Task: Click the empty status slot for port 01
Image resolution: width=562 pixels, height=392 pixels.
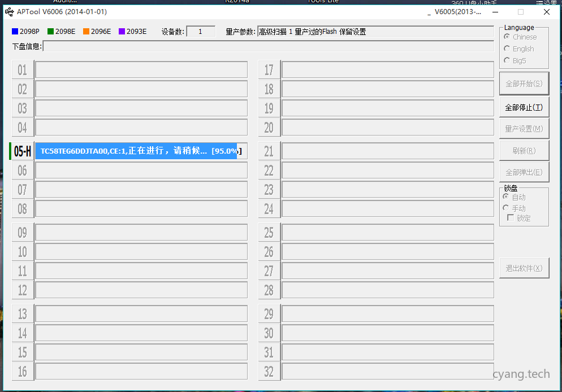Action: click(x=141, y=70)
